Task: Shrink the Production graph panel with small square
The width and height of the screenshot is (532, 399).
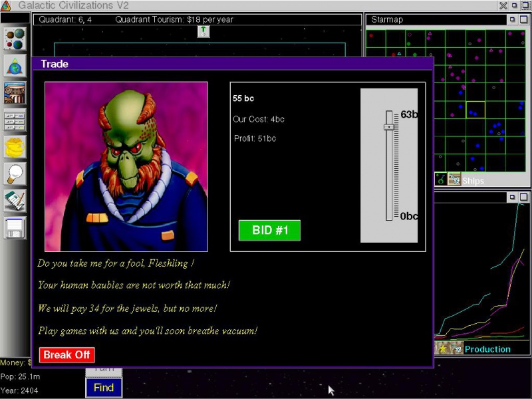Action: [x=512, y=197]
